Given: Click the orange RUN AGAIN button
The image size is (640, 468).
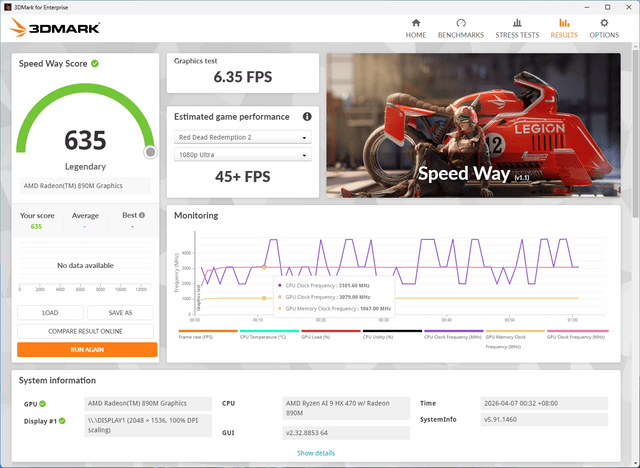Looking at the screenshot, I should coord(87,350).
